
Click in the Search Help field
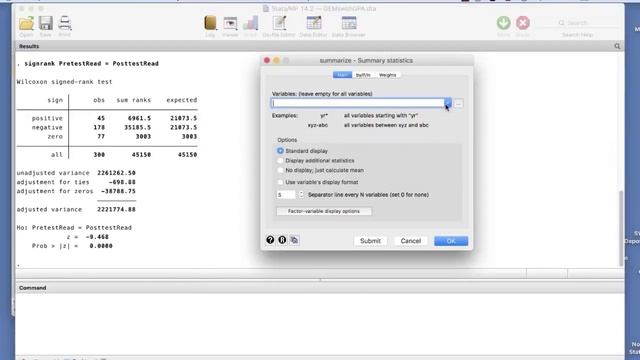pos(578,23)
